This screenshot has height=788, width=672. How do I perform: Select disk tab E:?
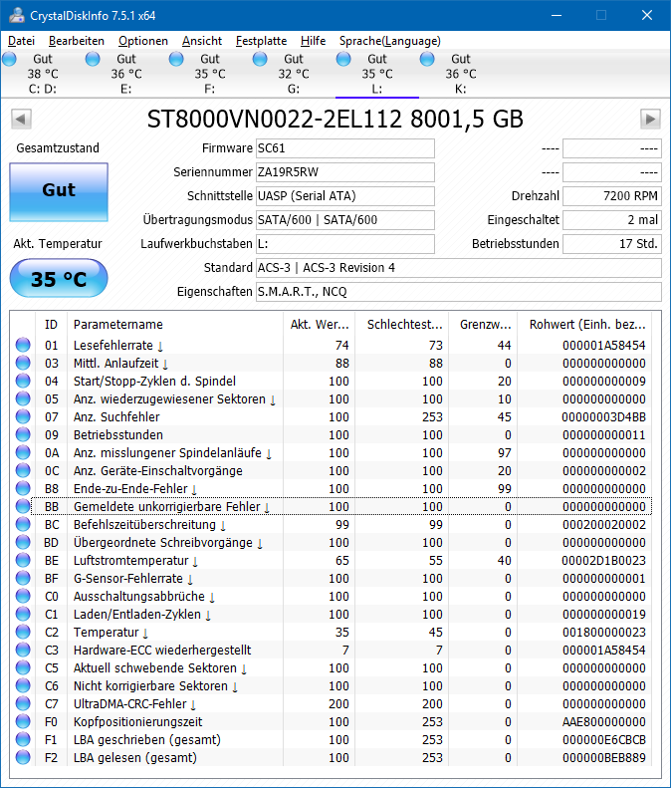[x=126, y=74]
